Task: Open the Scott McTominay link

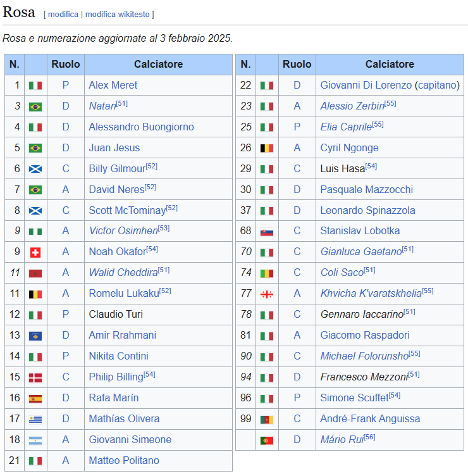Action: tap(127, 210)
